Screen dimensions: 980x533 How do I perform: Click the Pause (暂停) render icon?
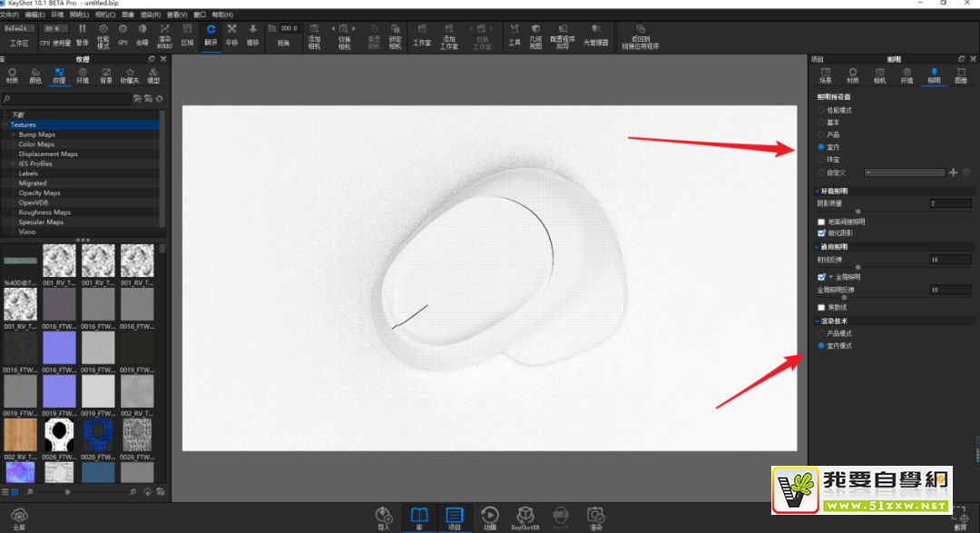(83, 34)
